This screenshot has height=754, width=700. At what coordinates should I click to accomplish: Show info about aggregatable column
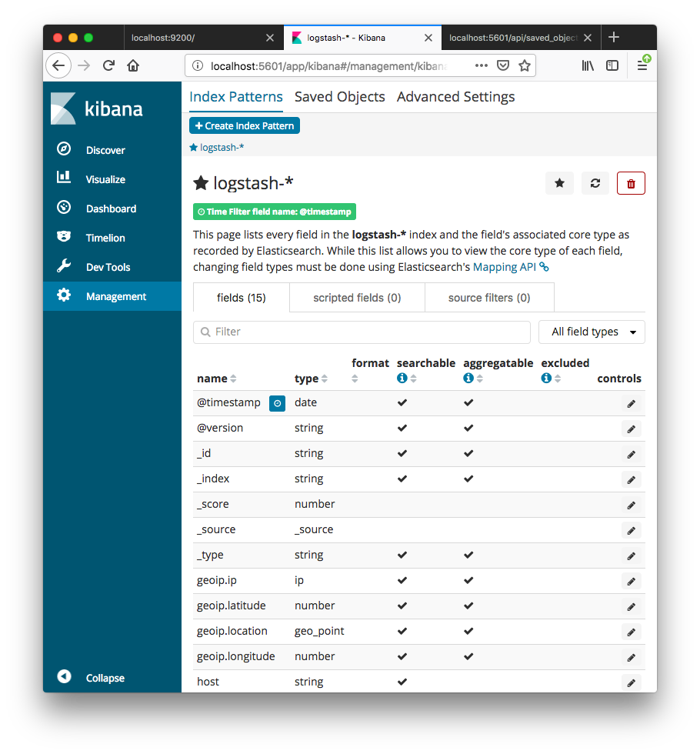pyautogui.click(x=468, y=379)
